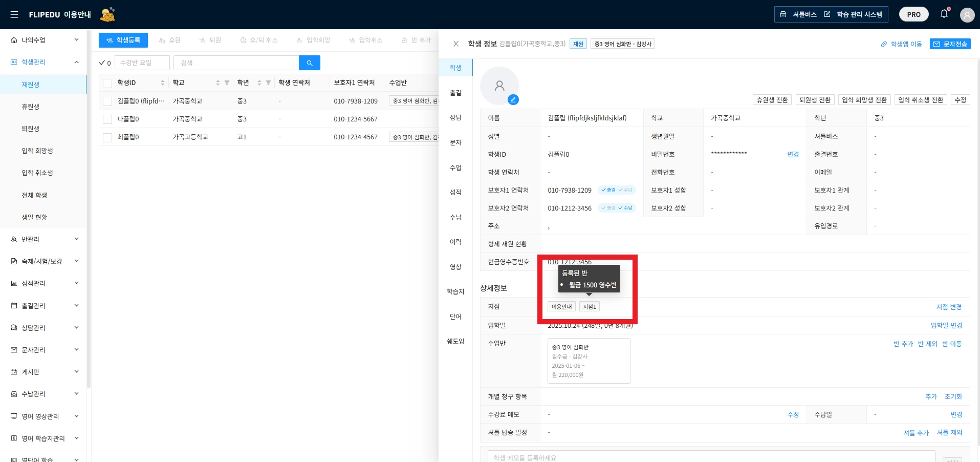
Task: Click the 문자전송 button
Action: tap(950, 44)
